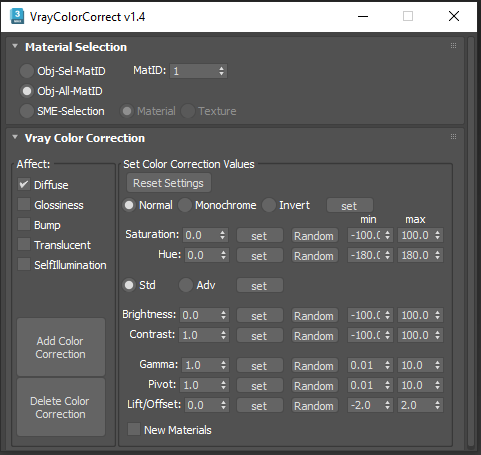Close the VrayColorCorrect v1.4 window
The height and width of the screenshot is (455, 481).
(454, 16)
